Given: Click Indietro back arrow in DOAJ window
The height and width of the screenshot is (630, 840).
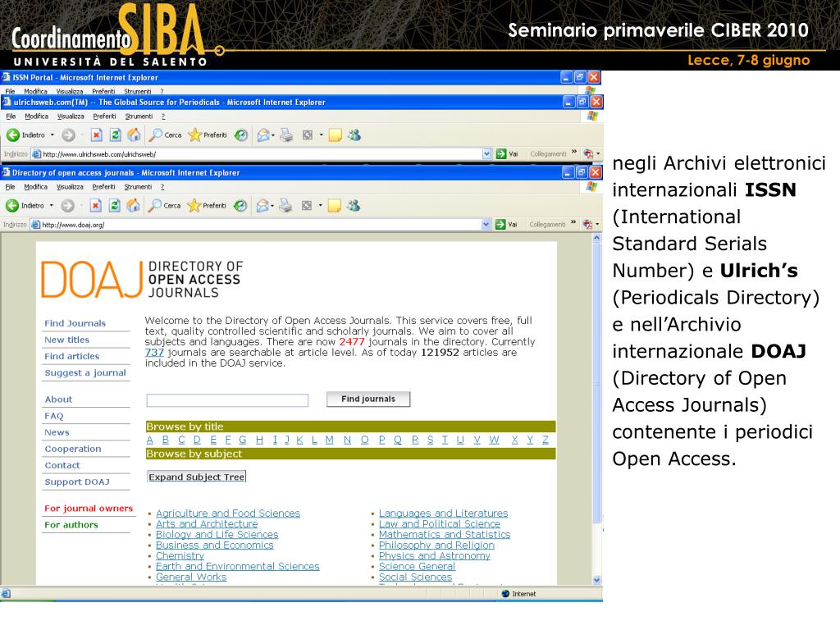Looking at the screenshot, I should coord(12,205).
